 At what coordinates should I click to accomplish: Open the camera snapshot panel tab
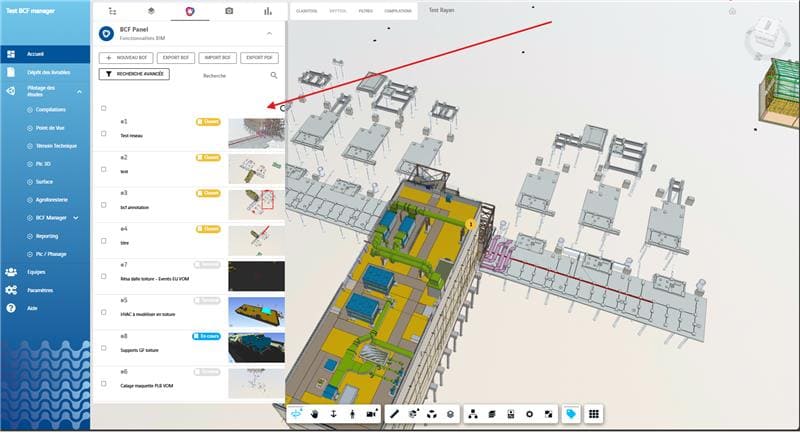tap(229, 11)
